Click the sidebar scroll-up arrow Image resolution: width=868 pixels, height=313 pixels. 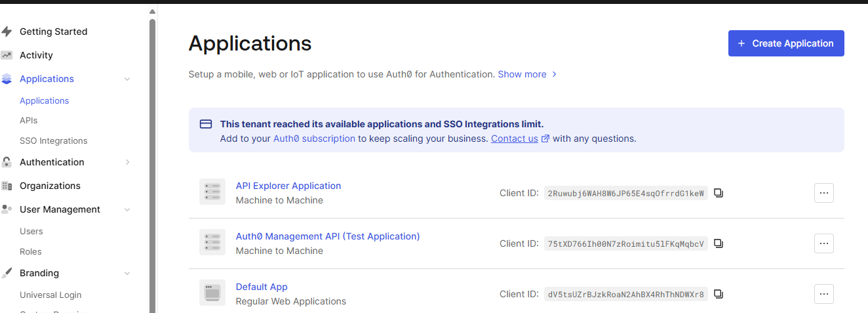point(152,12)
